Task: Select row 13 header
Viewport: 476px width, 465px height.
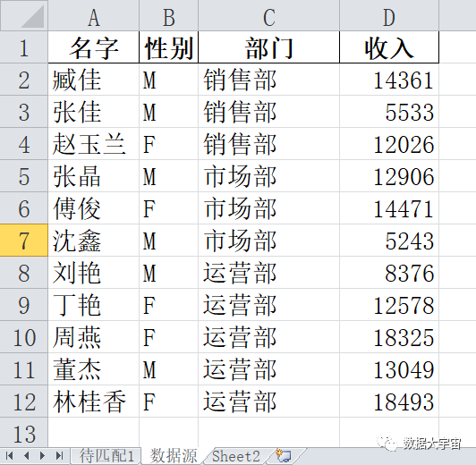Action: point(24,433)
